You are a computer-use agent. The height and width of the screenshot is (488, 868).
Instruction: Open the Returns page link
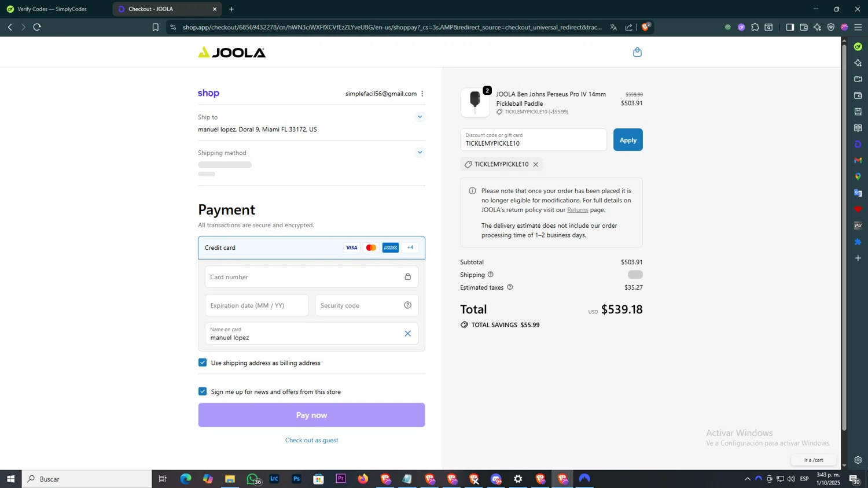(578, 210)
